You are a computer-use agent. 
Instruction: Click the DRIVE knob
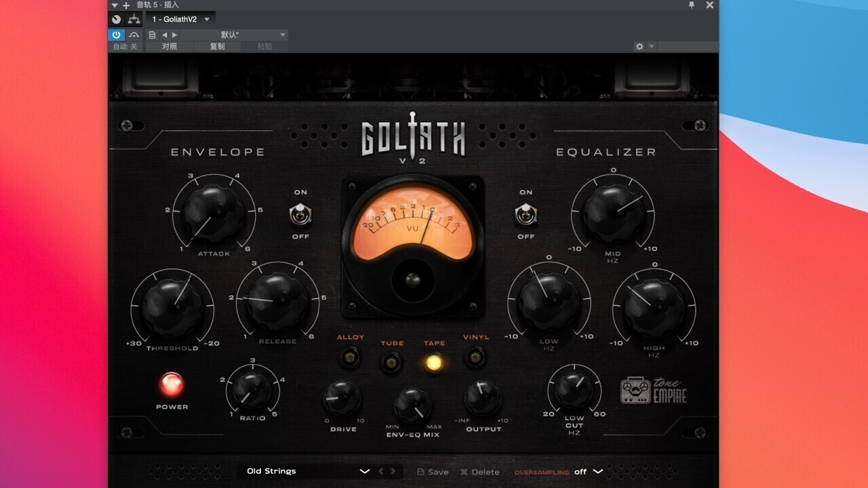click(x=342, y=399)
